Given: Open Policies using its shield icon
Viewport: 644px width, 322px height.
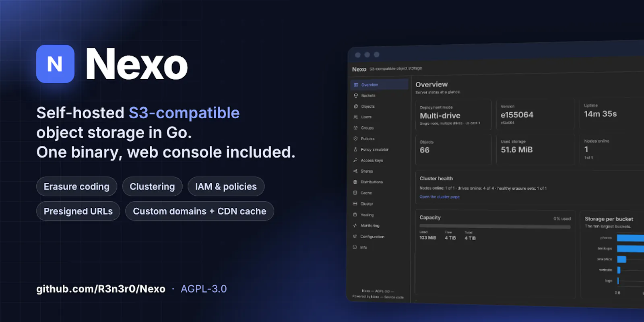Looking at the screenshot, I should point(355,138).
